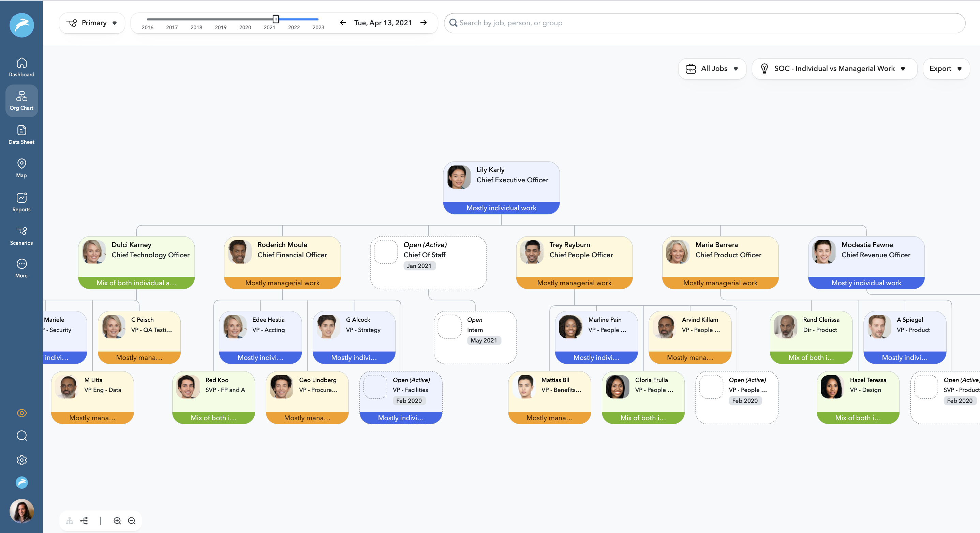Open the All Jobs filter dropdown
980x533 pixels.
point(712,68)
